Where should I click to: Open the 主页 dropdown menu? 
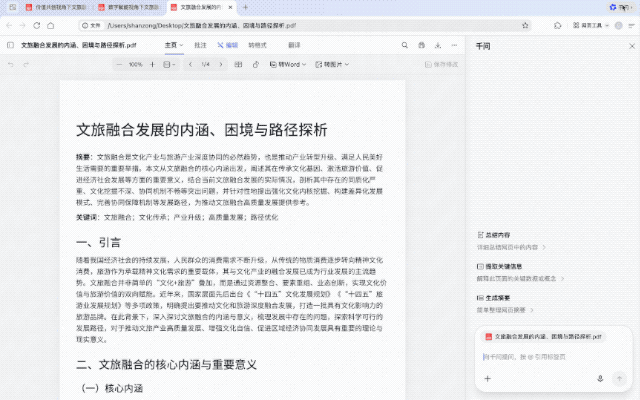pos(174,45)
